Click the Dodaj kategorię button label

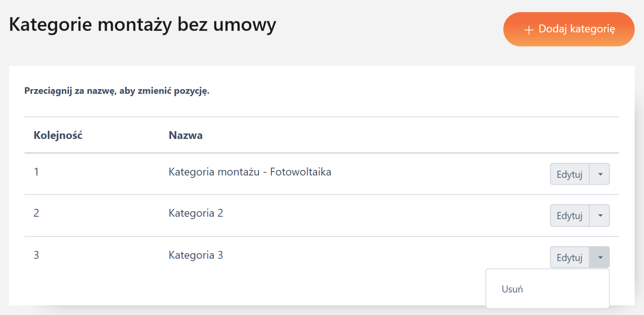click(577, 29)
